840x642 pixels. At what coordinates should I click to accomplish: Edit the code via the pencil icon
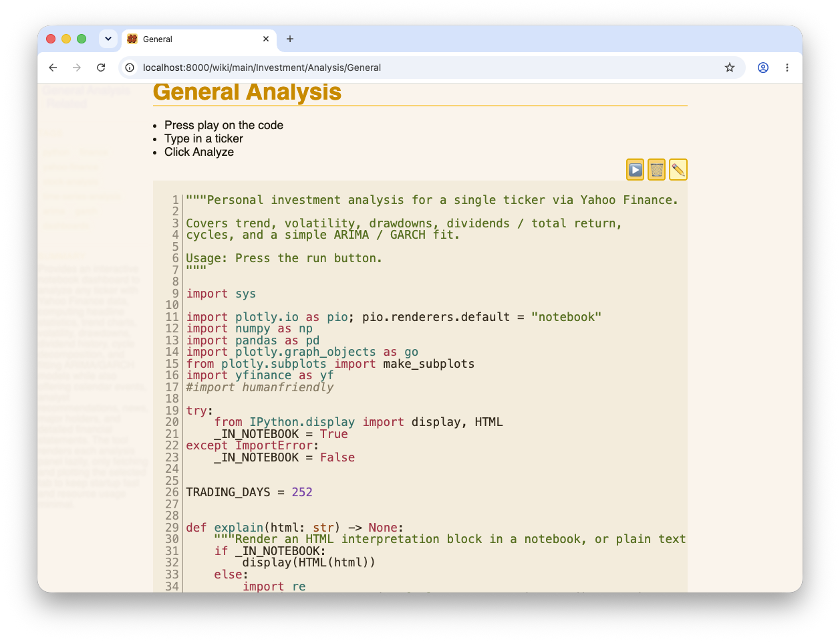(678, 170)
